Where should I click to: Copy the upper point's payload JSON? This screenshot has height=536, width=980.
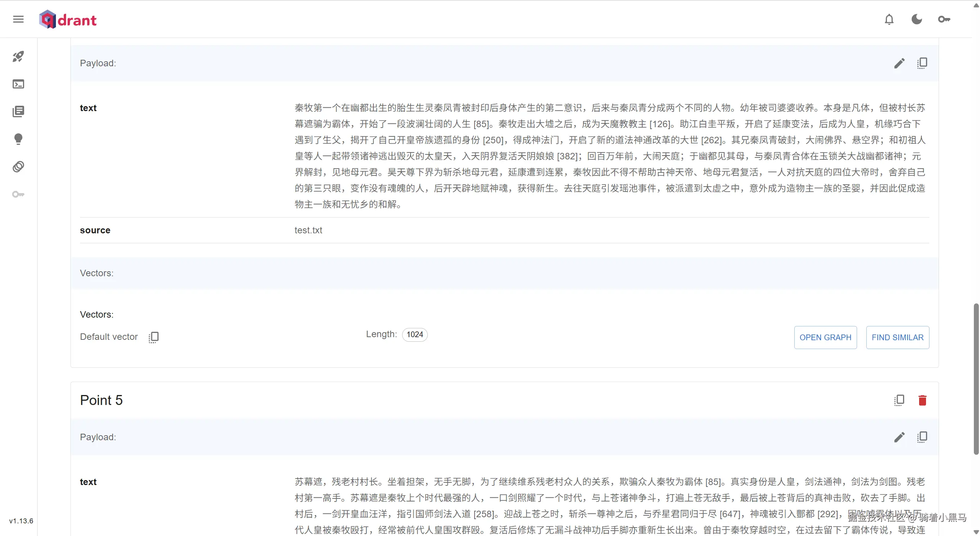coord(922,63)
